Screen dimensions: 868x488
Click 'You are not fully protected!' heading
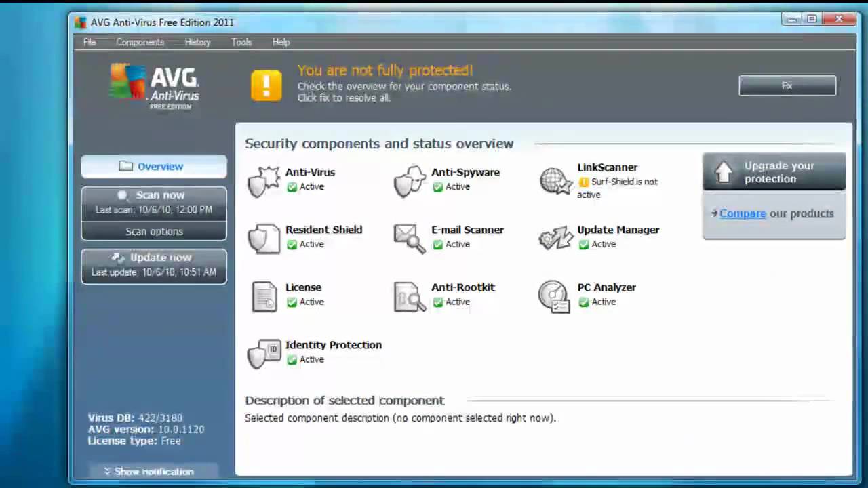pos(385,70)
